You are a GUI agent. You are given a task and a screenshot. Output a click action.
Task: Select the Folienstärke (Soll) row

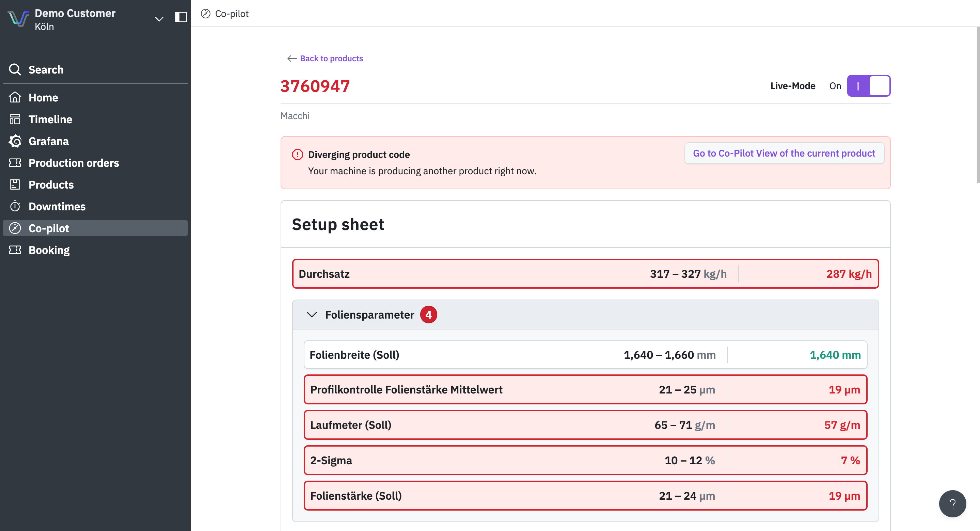click(x=585, y=496)
